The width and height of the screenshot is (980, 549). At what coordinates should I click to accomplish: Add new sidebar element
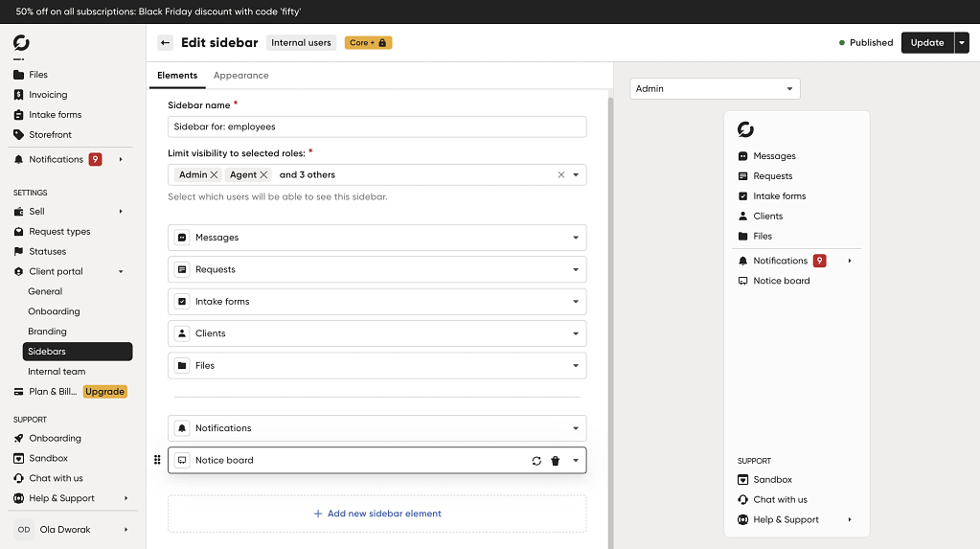376,514
